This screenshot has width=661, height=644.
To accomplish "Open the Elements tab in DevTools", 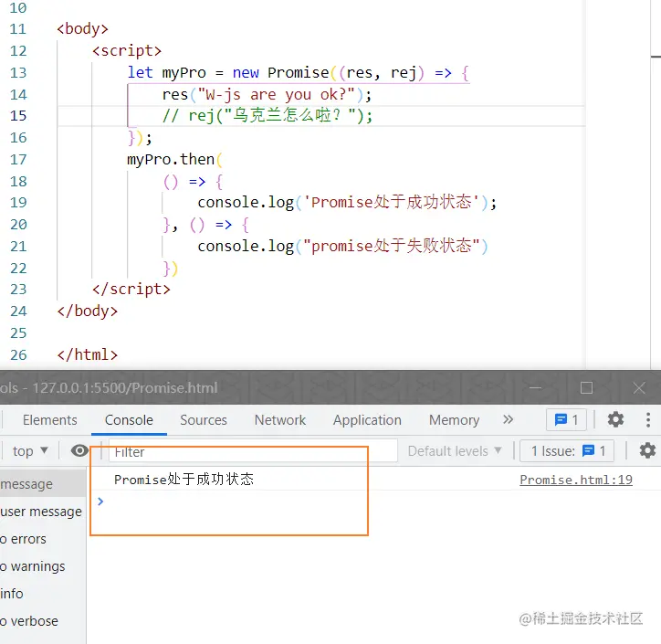I will coord(49,420).
